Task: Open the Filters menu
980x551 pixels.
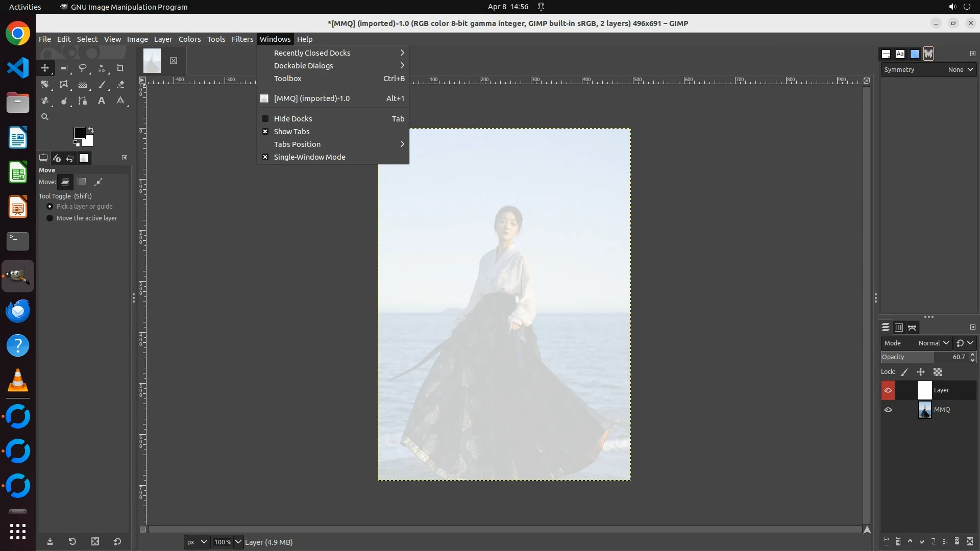Action: point(242,39)
